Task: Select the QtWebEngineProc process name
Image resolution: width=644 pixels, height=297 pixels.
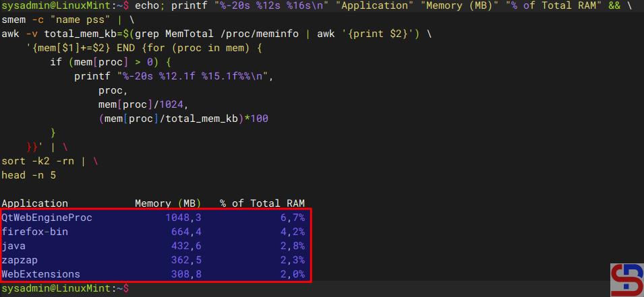Action: click(x=47, y=218)
